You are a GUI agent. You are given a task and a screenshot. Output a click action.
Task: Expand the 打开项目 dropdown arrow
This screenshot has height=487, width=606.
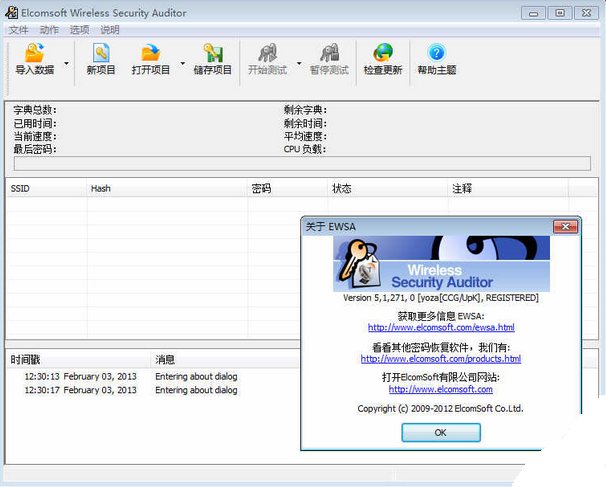tap(183, 62)
